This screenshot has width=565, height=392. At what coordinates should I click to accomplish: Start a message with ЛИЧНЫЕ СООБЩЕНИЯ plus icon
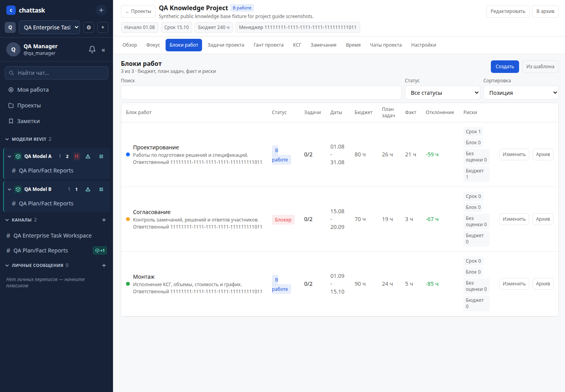104,265
